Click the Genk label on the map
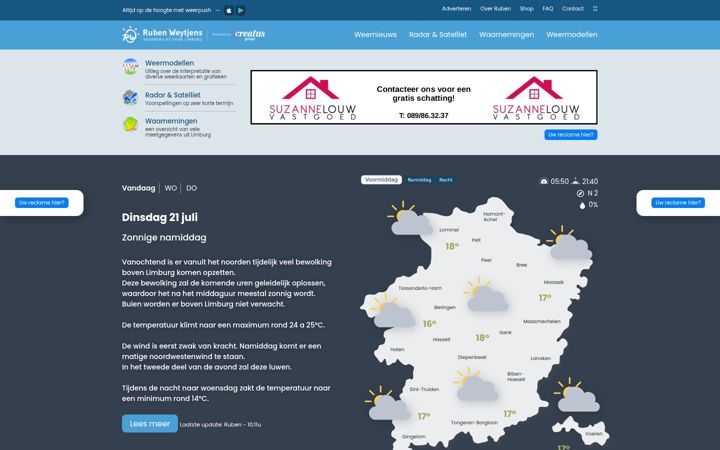The width and height of the screenshot is (720, 450). click(x=505, y=332)
